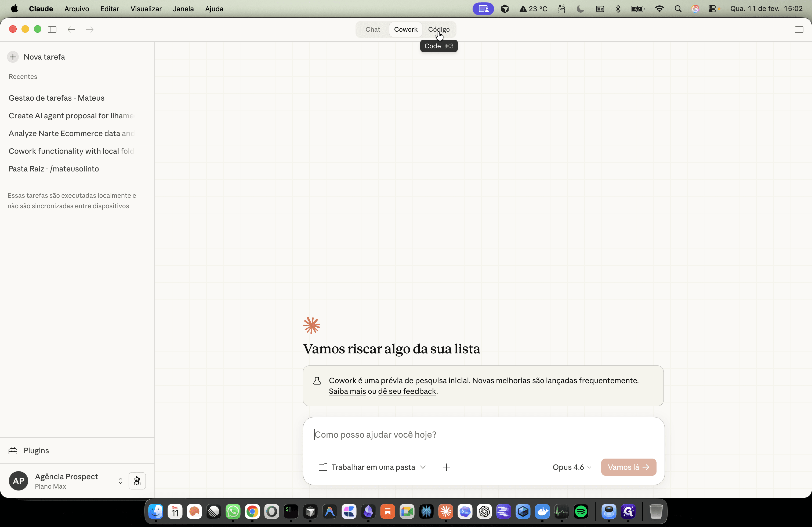
Task: Follow the Saiba mais link
Action: (347, 391)
